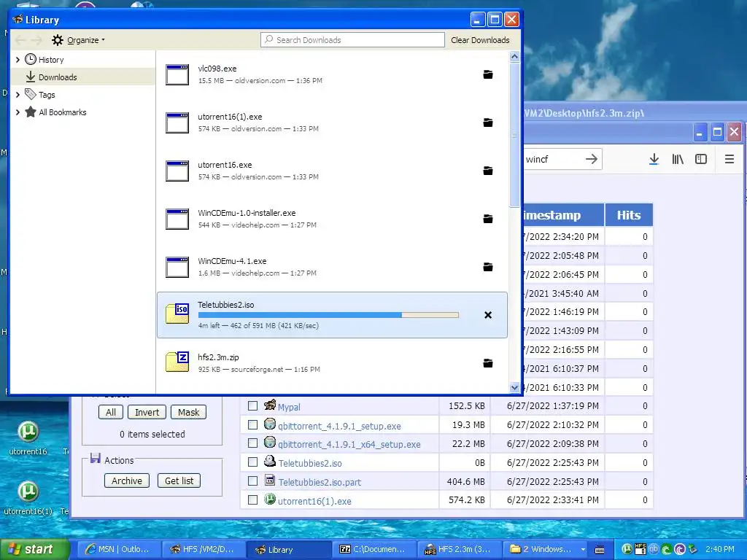The image size is (747, 560).
Task: Show WinCDEmu-4.1.exe in folder
Action: [488, 267]
